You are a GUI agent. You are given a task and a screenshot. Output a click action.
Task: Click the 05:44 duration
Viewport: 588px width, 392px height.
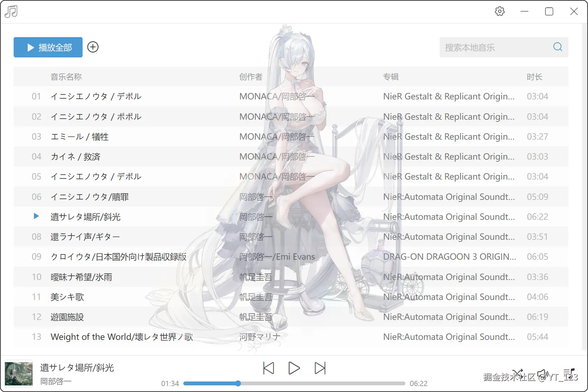tap(538, 337)
